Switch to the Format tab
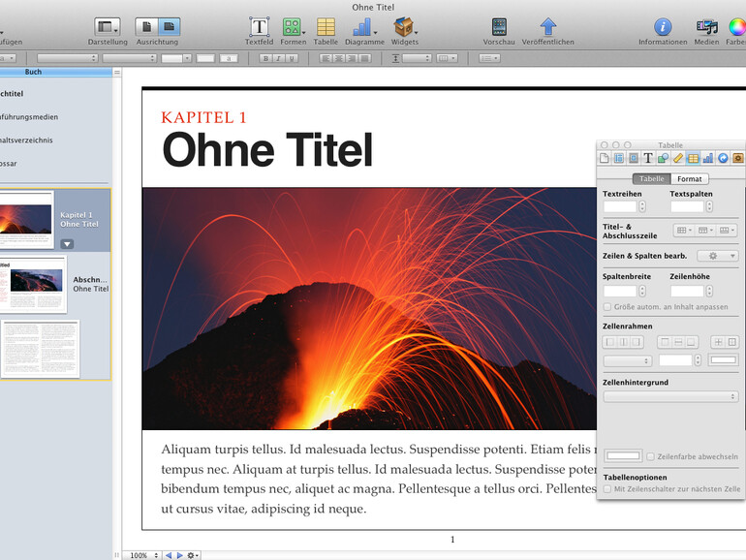The image size is (746, 560). tap(690, 179)
